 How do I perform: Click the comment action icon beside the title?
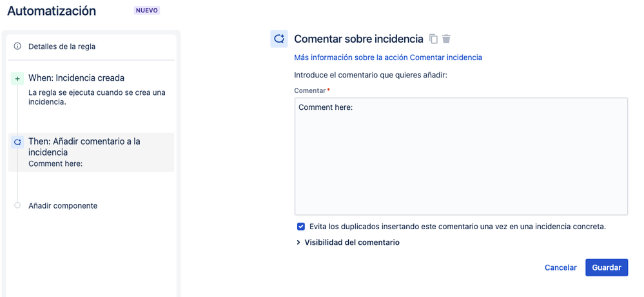point(279,39)
